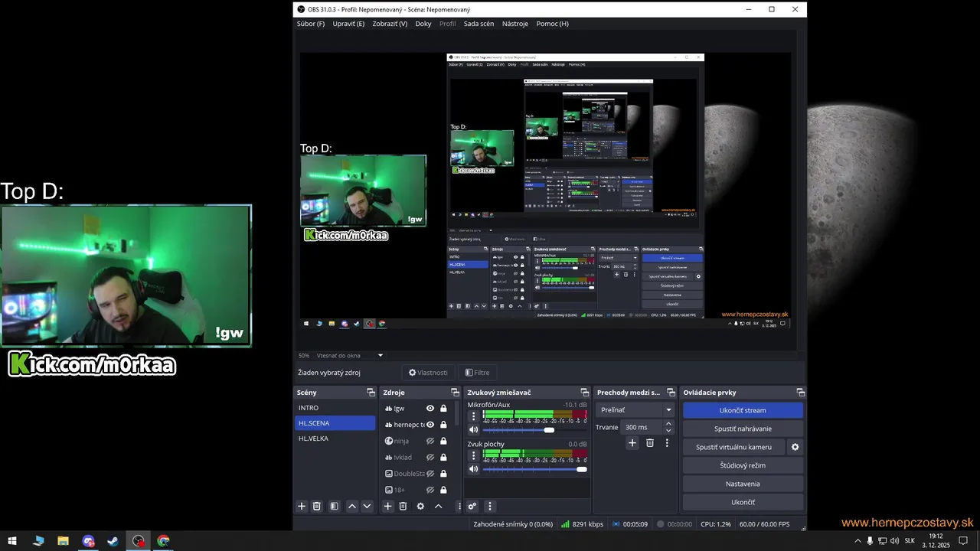This screenshot has height=551, width=980.
Task: Open Sada scén menu
Action: pos(479,24)
